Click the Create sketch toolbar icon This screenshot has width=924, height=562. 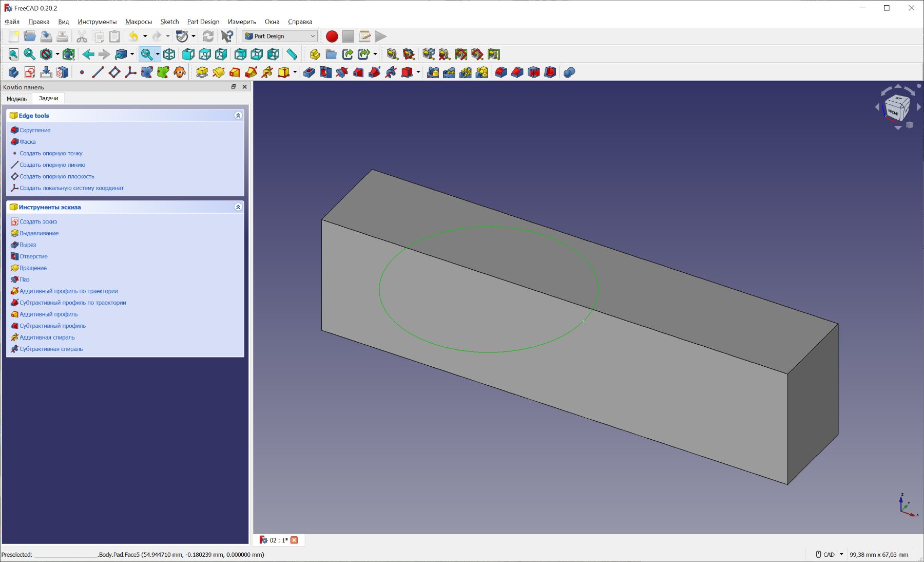[30, 72]
